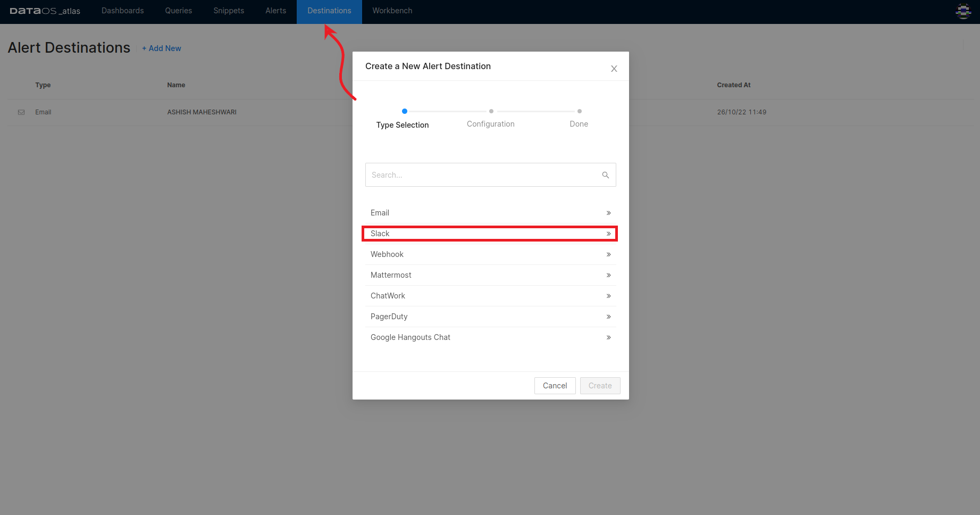
Task: Choose Slack as destination type
Action: tap(490, 234)
